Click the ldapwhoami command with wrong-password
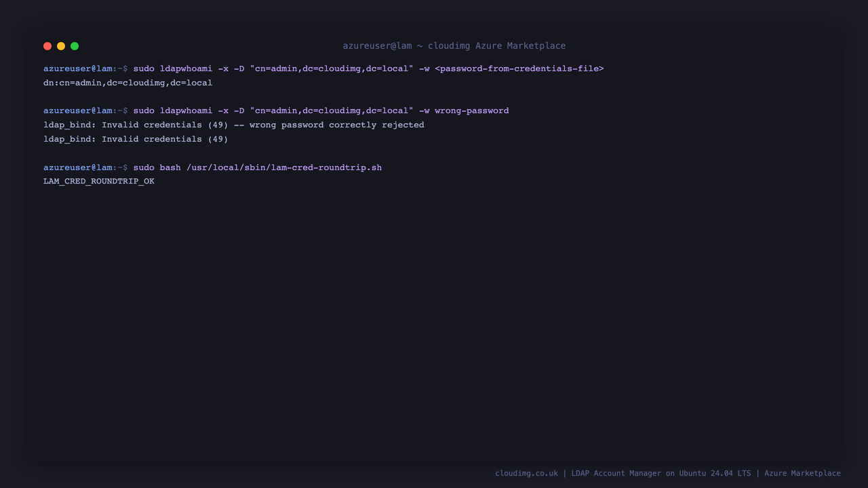This screenshot has width=868, height=488. pos(321,110)
